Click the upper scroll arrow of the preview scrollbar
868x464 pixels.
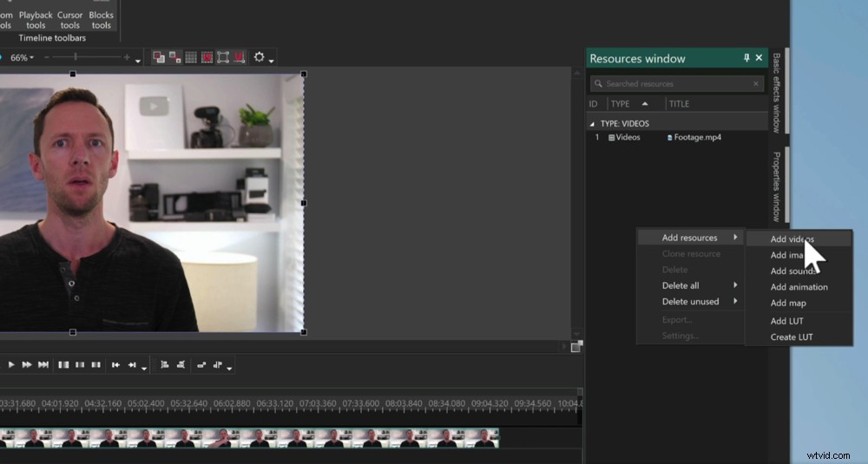(x=576, y=73)
